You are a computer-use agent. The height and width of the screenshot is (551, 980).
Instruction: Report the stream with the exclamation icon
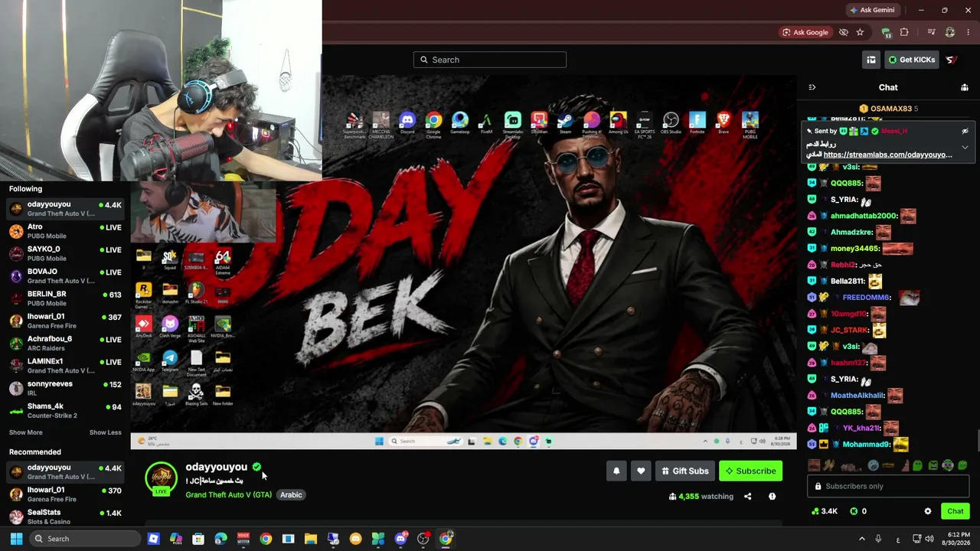(x=772, y=497)
